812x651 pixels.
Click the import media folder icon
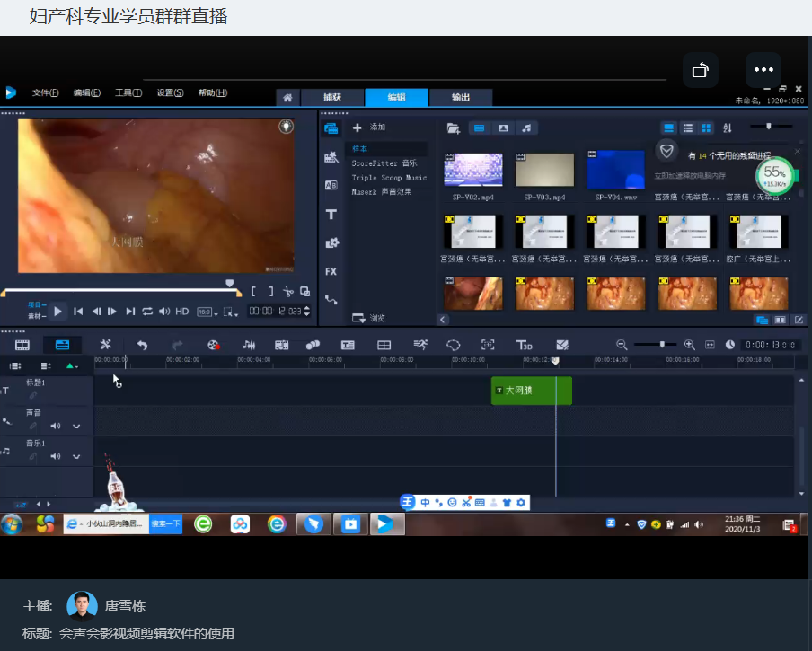pos(453,128)
